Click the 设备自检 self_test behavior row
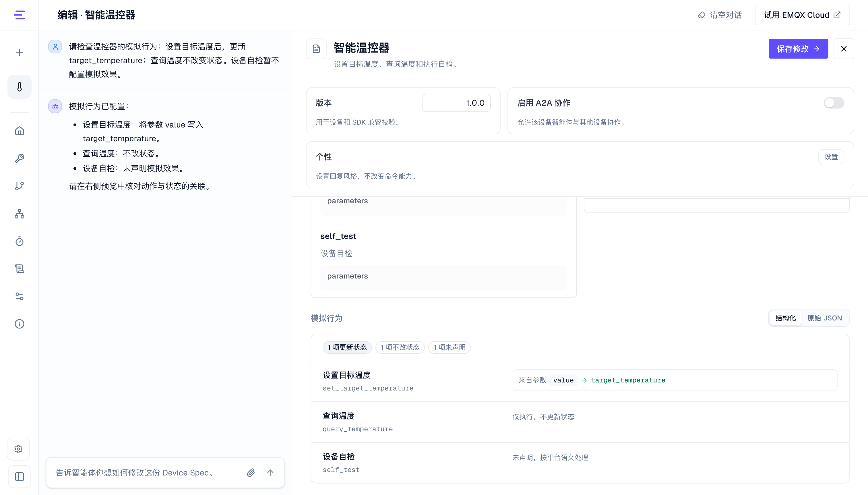 [580, 463]
